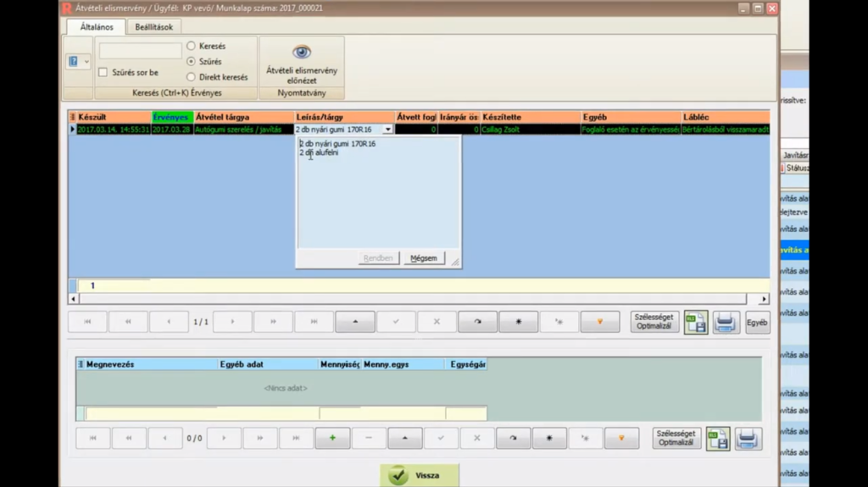Click the search text input field
868x487 pixels.
pyautogui.click(x=141, y=52)
